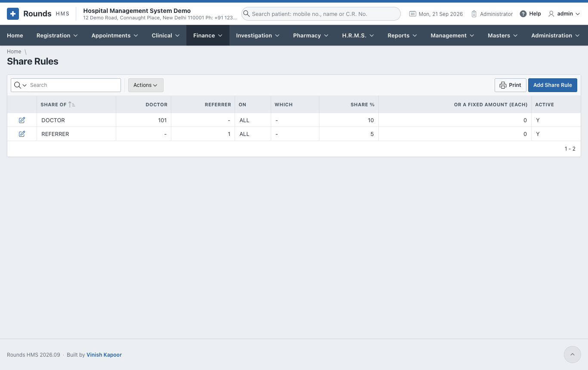Click the scroll-to-top arrow button
The width and height of the screenshot is (588, 370).
pos(572,355)
